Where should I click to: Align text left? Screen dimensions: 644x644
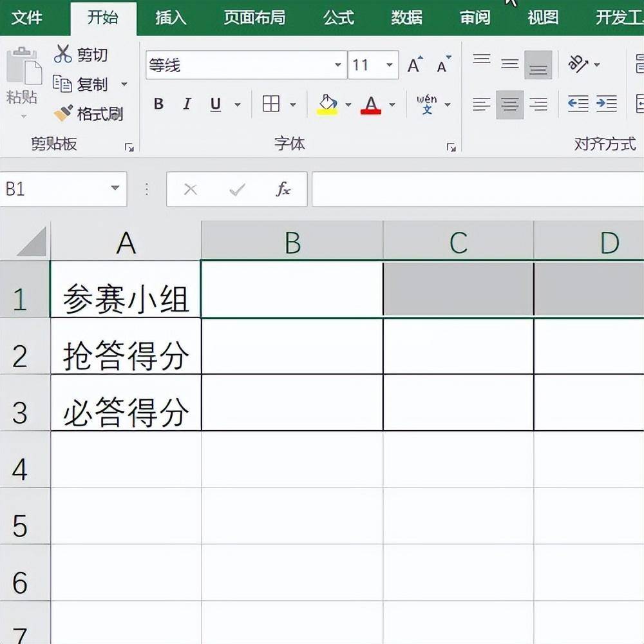click(x=481, y=104)
